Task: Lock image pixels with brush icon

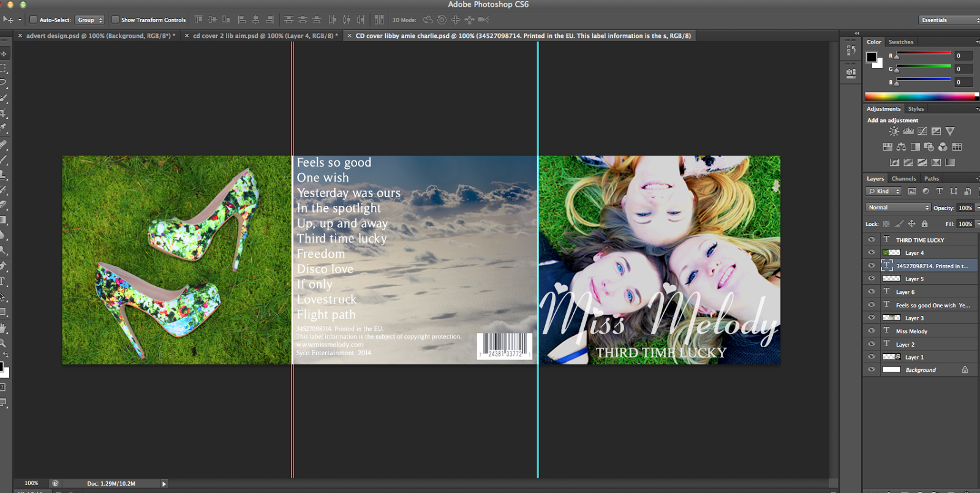Action: 899,224
